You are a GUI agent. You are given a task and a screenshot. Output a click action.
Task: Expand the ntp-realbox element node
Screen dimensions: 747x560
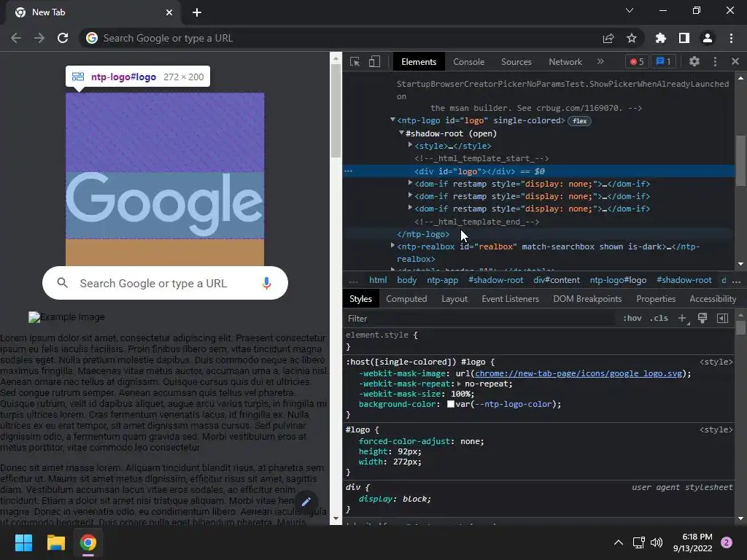pos(392,246)
